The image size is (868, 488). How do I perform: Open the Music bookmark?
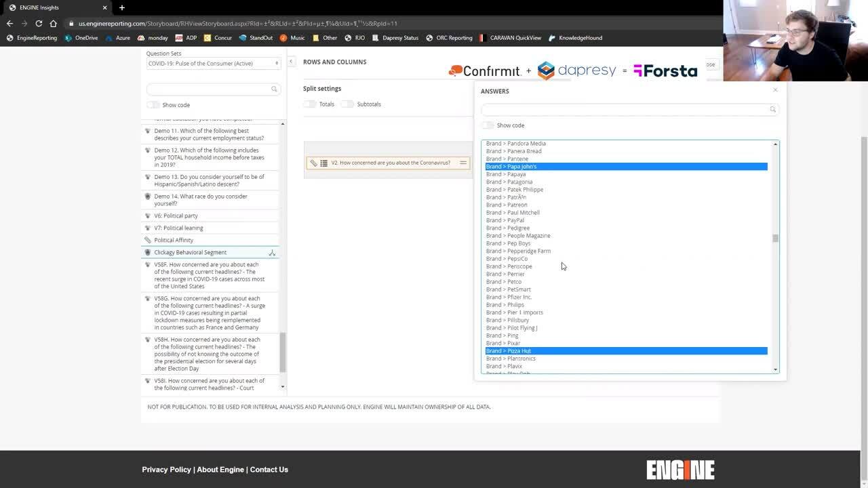292,38
